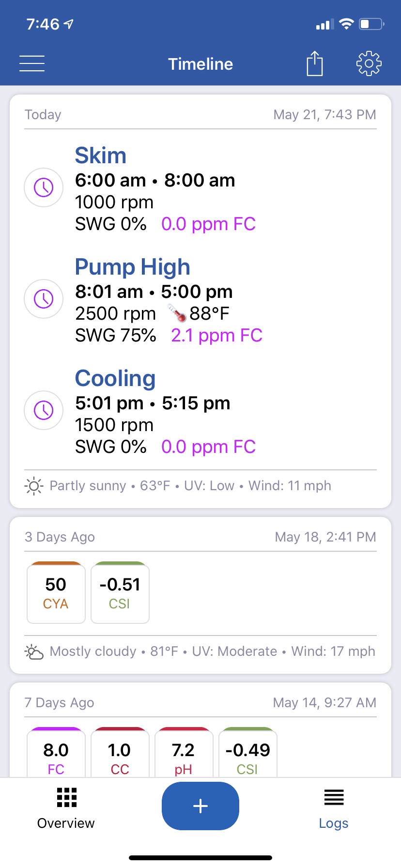Image resolution: width=401 pixels, height=868 pixels.
Task: Open the Skim schedule title
Action: pos(100,155)
